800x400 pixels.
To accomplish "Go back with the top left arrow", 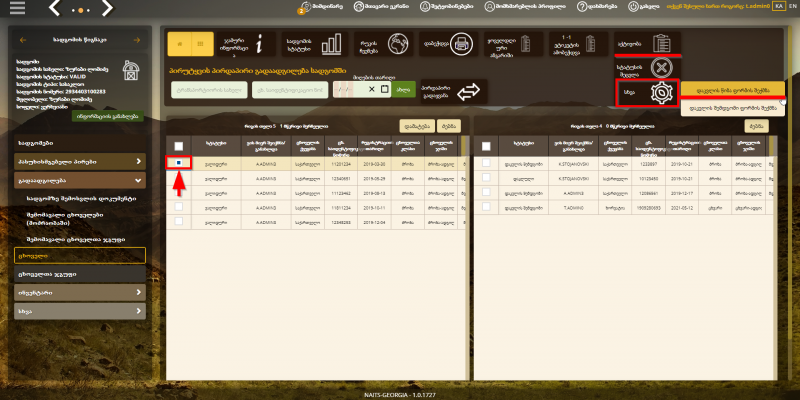I will 55,8.
